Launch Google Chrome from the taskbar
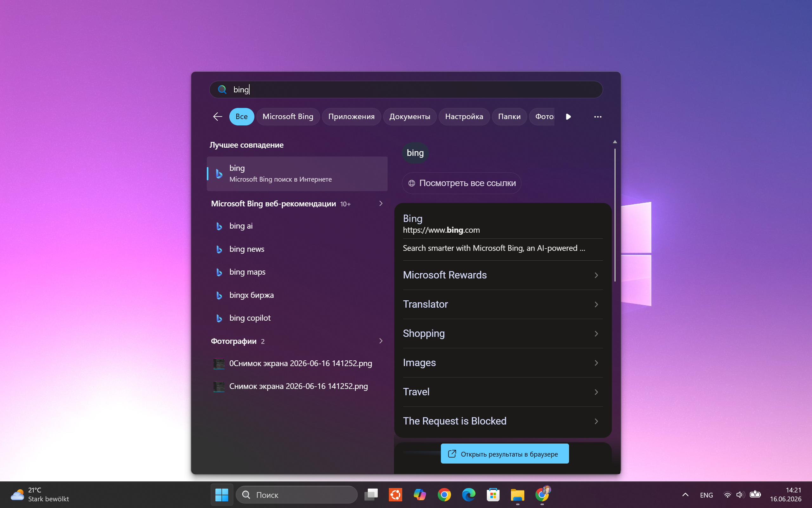 click(x=444, y=495)
